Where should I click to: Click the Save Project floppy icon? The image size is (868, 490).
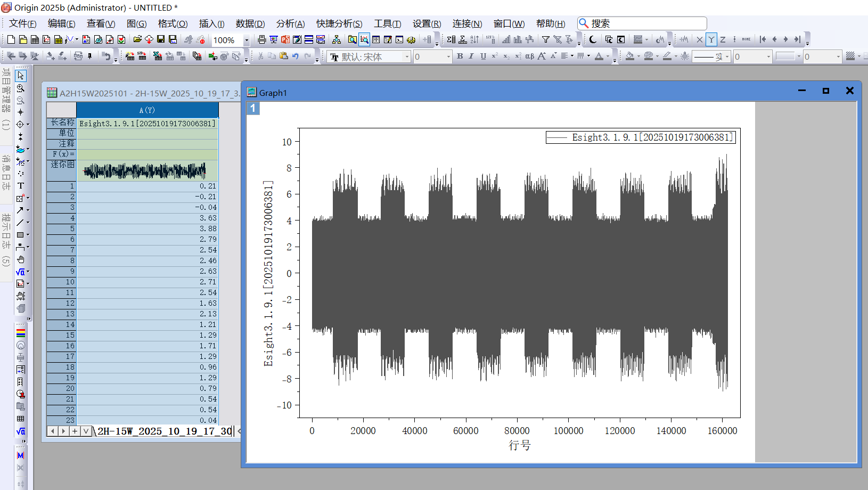(x=161, y=40)
